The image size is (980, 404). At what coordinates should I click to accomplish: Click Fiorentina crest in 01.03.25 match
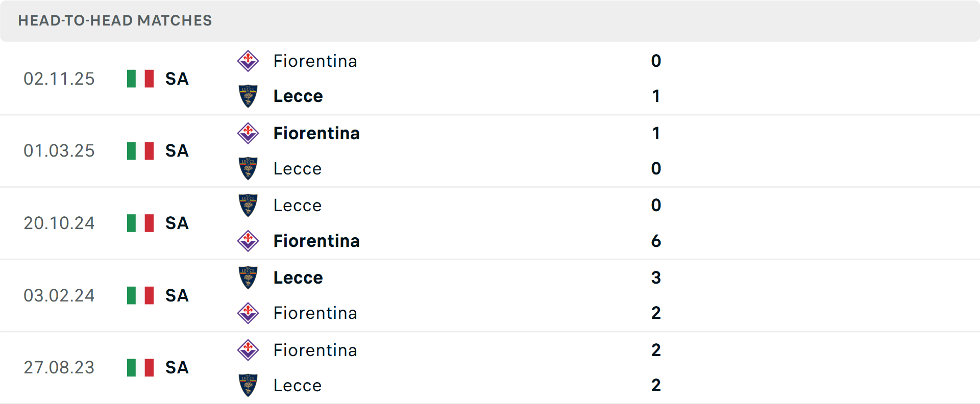(248, 133)
